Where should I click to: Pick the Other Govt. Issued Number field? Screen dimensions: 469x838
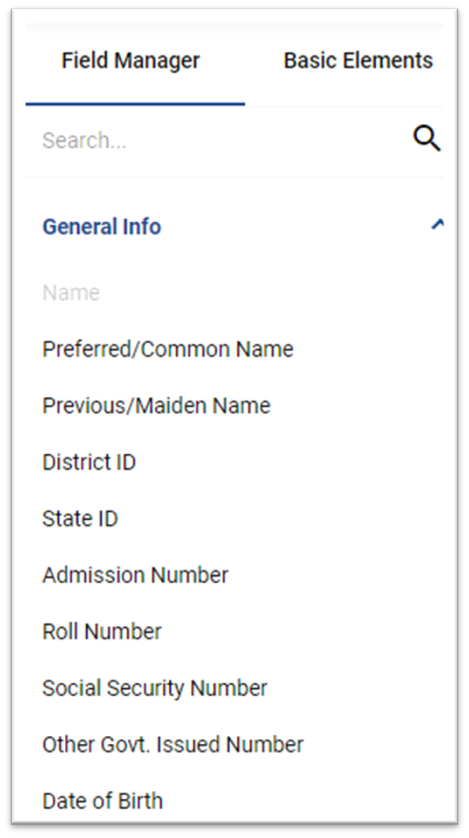(173, 744)
